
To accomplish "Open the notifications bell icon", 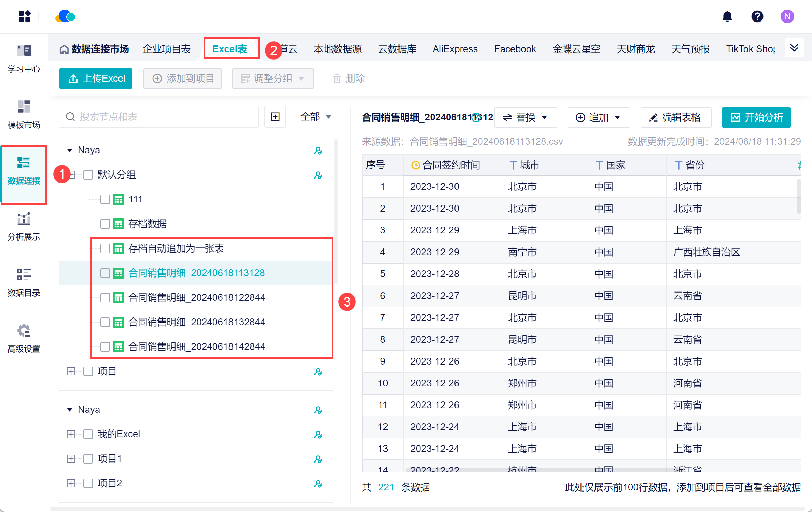I will coord(727,16).
